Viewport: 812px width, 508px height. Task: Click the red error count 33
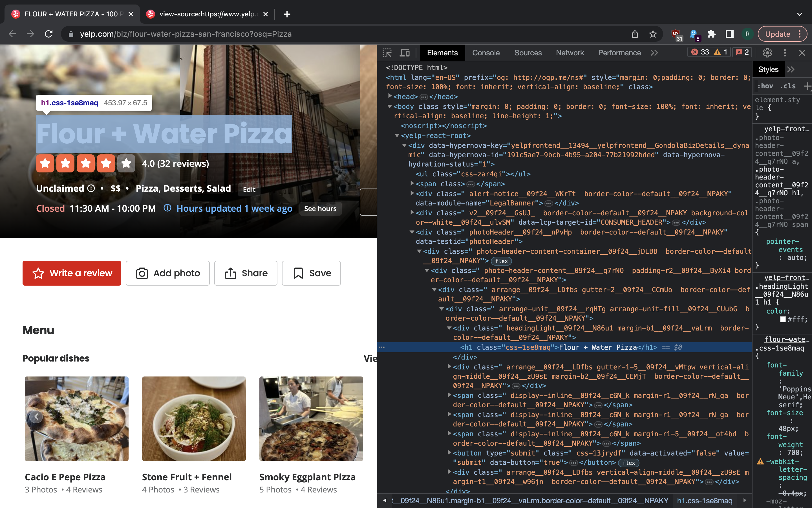(700, 52)
